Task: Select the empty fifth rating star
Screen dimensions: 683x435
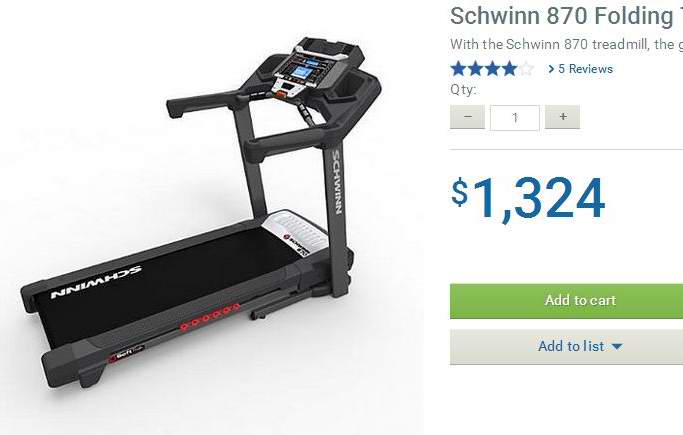Action: click(x=526, y=69)
